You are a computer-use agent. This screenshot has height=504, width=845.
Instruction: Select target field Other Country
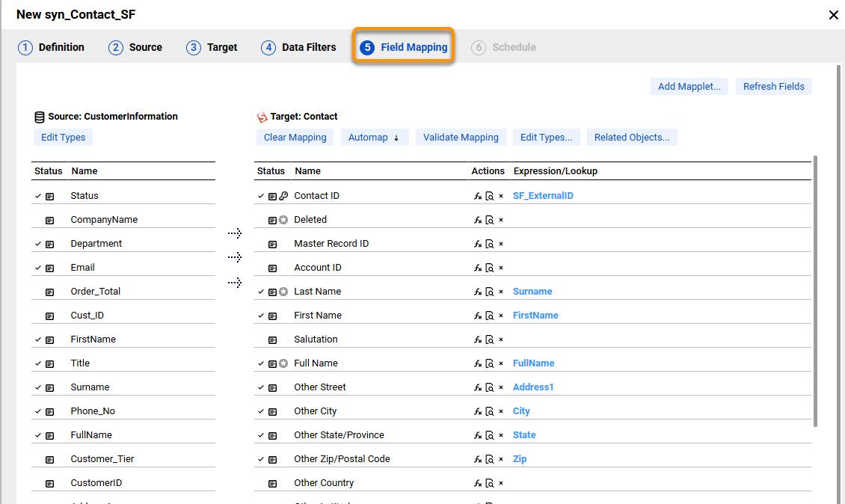click(x=324, y=483)
